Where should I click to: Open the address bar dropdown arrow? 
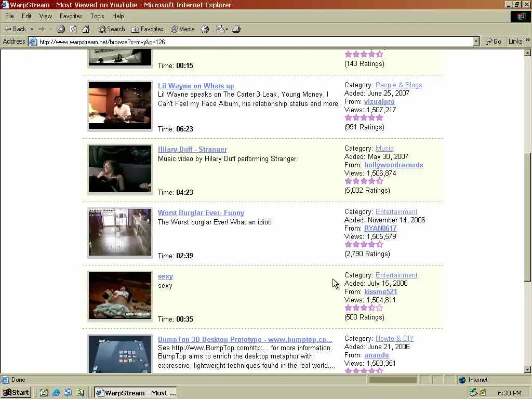(476, 42)
